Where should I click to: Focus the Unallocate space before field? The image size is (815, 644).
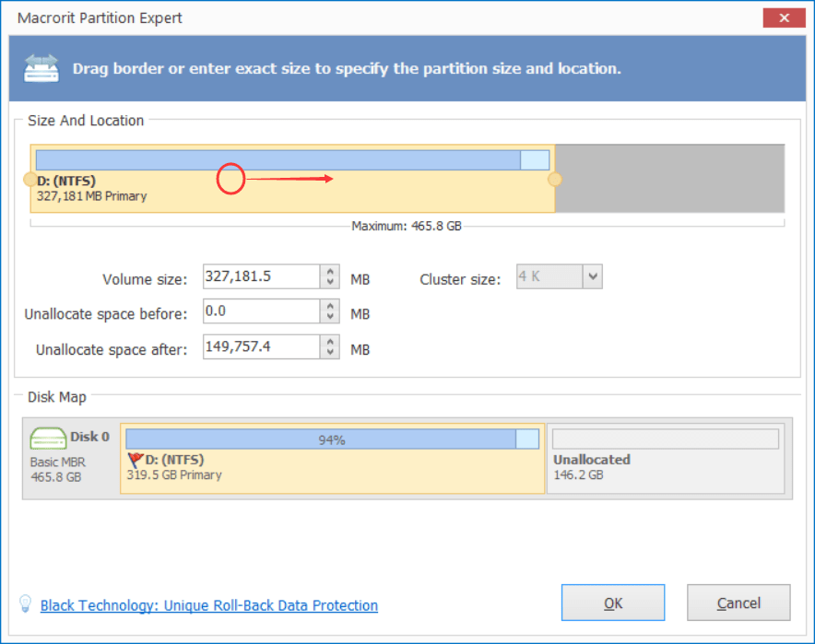pyautogui.click(x=262, y=311)
